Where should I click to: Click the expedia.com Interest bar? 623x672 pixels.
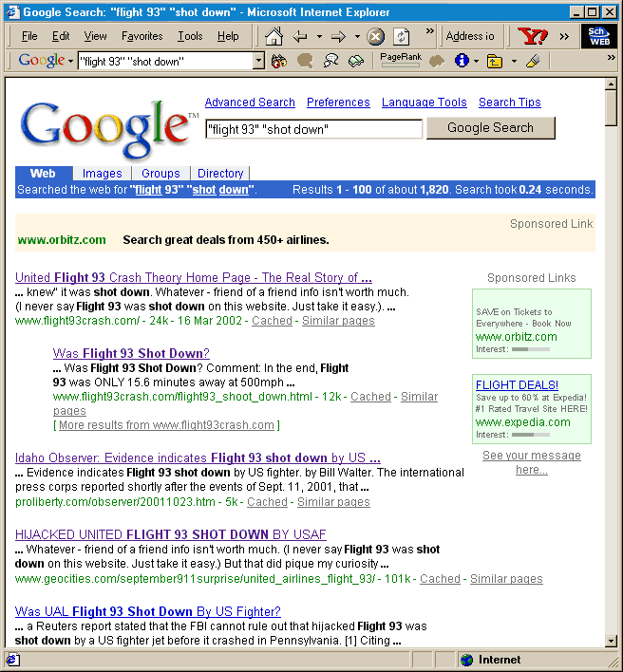[531, 435]
